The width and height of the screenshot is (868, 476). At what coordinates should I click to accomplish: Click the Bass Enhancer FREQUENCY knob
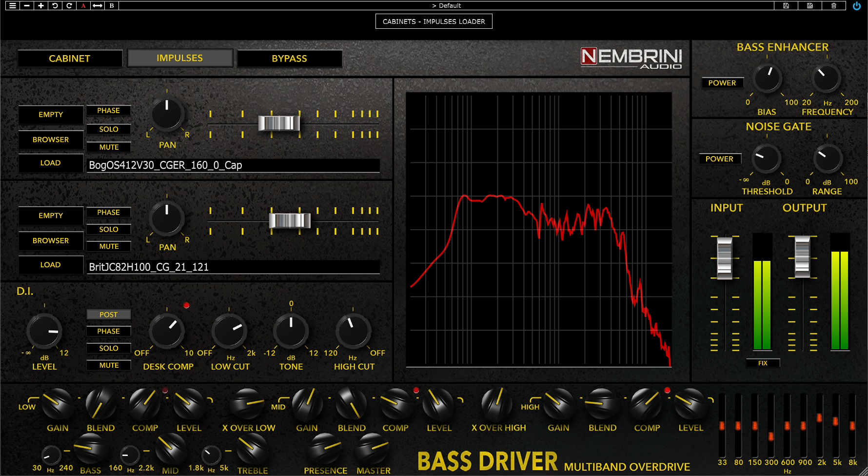[827, 79]
